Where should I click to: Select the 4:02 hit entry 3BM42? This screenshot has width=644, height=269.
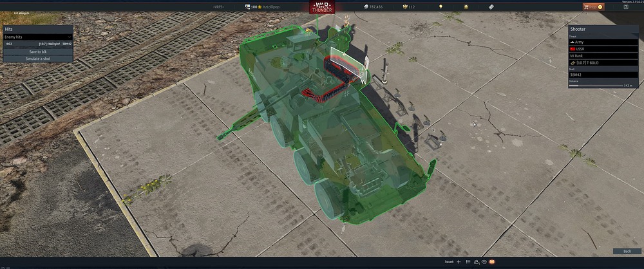37,44
